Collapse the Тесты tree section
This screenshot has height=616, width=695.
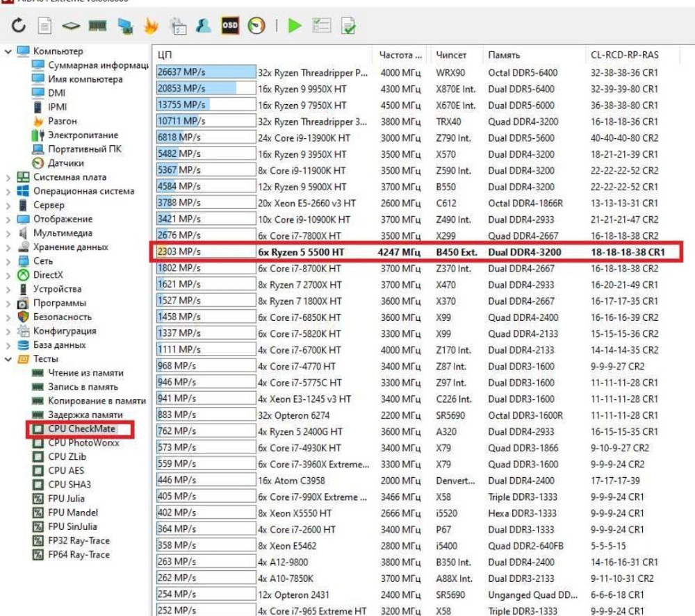click(8, 359)
